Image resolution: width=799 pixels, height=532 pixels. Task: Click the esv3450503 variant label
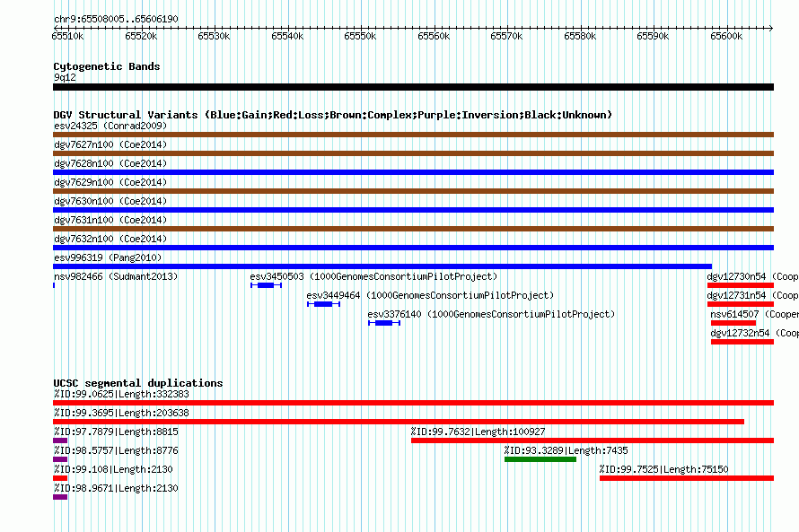[373, 276]
